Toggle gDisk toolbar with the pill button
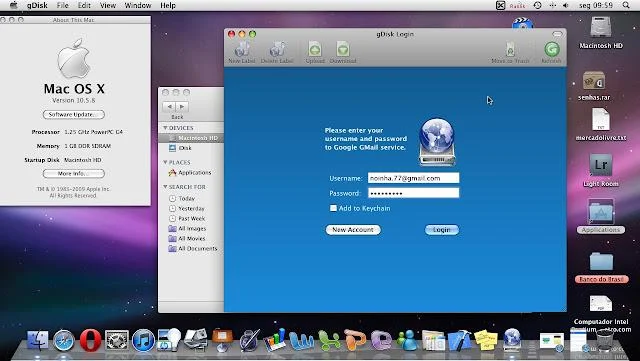The image size is (640, 361). click(557, 34)
